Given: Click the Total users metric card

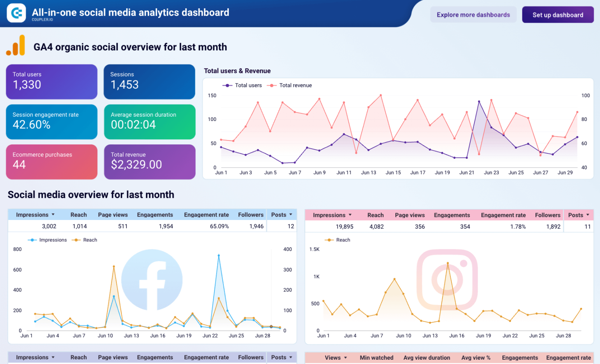Looking at the screenshot, I should pyautogui.click(x=51, y=82).
